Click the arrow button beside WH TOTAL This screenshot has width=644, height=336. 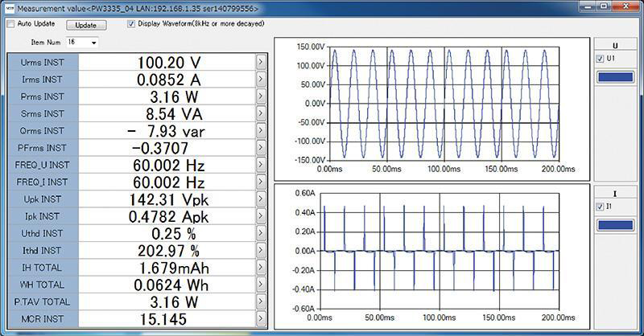coord(261,285)
